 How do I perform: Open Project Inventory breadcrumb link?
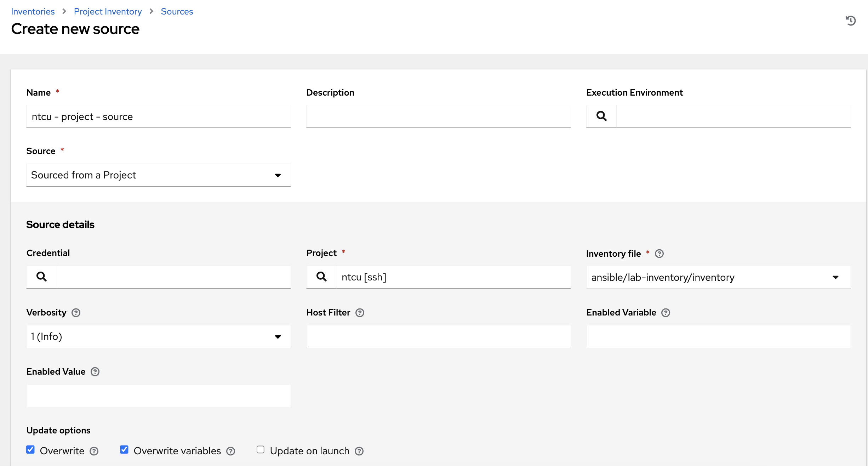[x=108, y=11]
